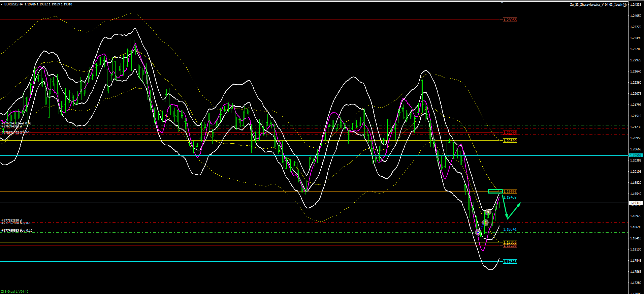The width and height of the screenshot is (644, 294).
Task: Click the #276094383 sl stop-loss label
Action: 12,126
